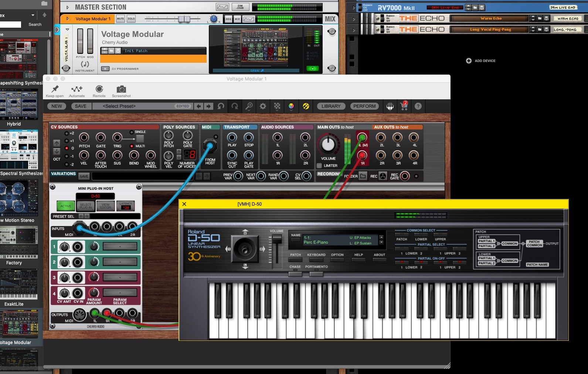Expand the Warm Echo device

tap(354, 18)
